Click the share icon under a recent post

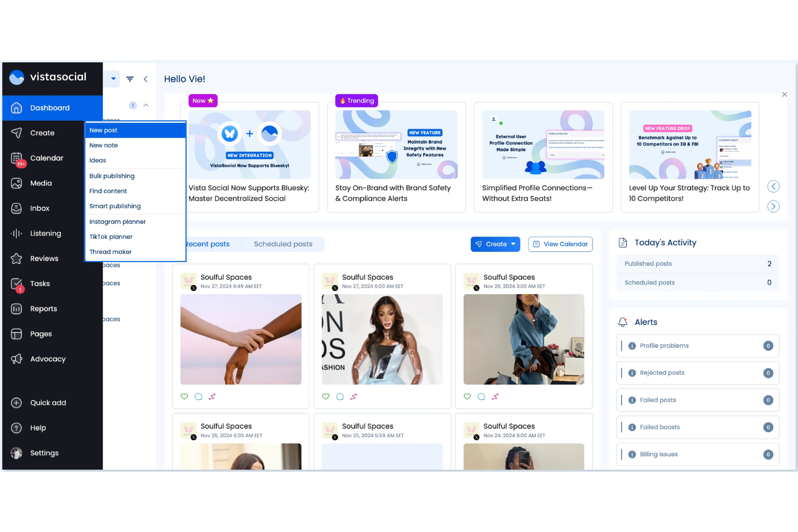[x=212, y=396]
